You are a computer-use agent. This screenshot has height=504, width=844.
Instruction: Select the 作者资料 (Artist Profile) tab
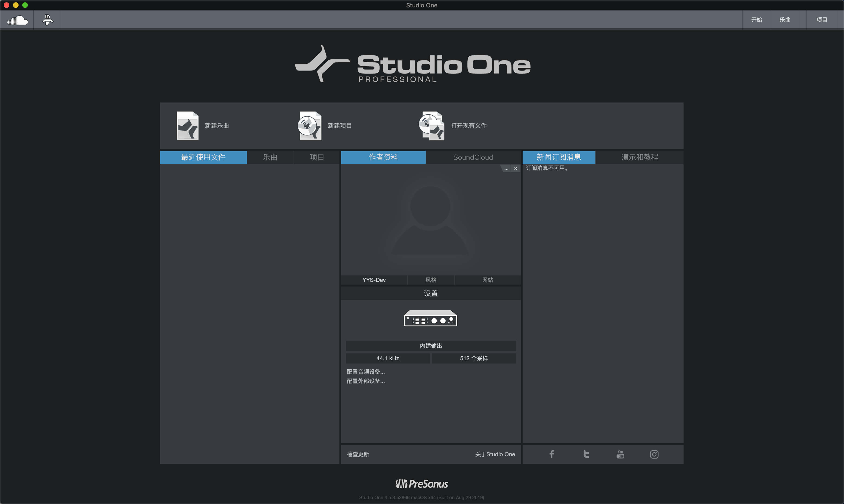(383, 157)
